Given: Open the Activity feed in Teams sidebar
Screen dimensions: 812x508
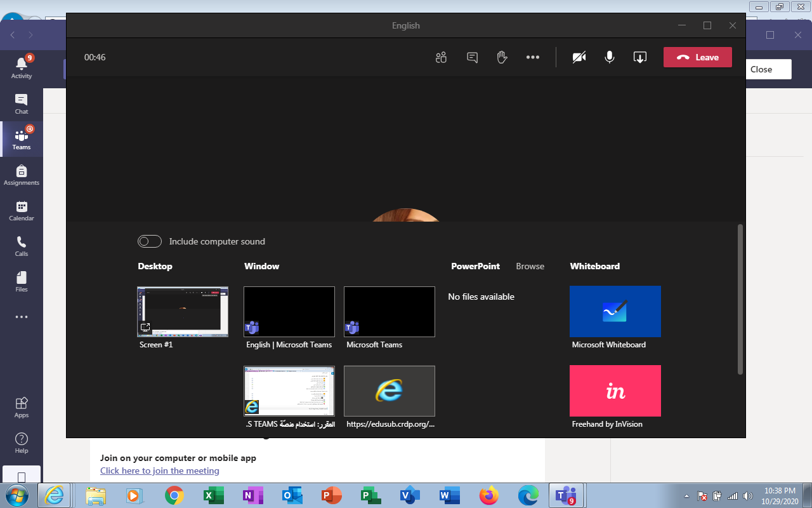Looking at the screenshot, I should [x=22, y=67].
